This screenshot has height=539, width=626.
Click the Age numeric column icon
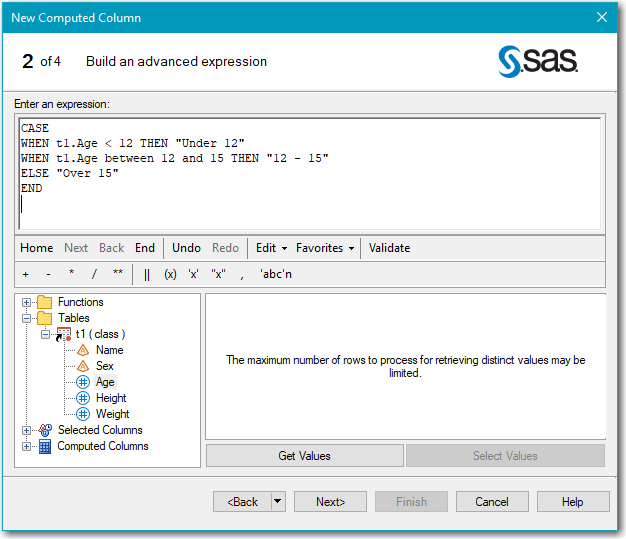coord(84,382)
